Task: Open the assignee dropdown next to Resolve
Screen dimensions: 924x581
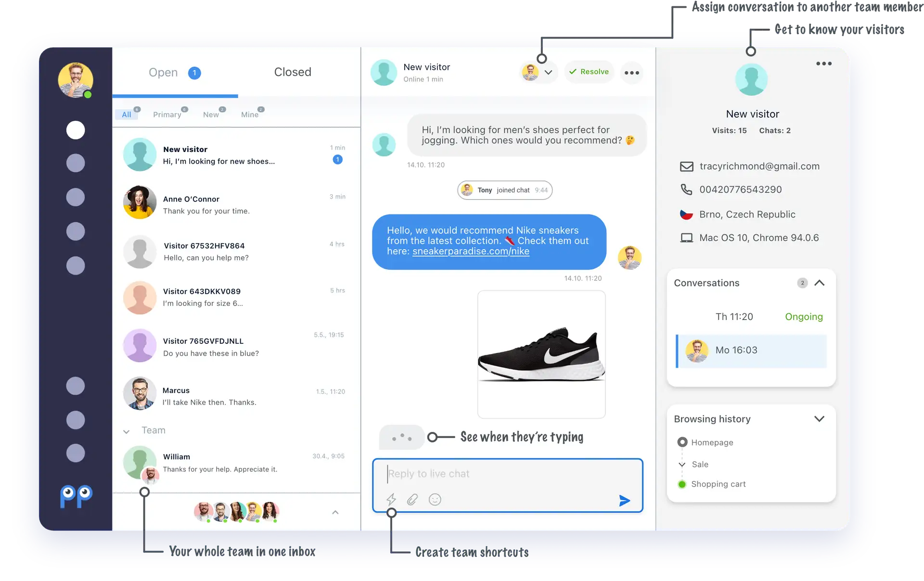Action: (x=548, y=73)
